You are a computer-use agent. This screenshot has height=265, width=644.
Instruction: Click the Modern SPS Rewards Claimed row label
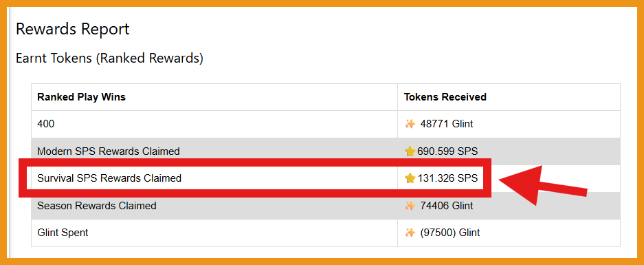[109, 151]
